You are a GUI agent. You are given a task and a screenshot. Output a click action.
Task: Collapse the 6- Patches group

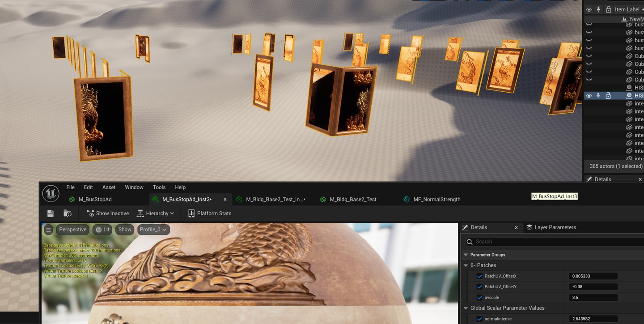tap(466, 265)
